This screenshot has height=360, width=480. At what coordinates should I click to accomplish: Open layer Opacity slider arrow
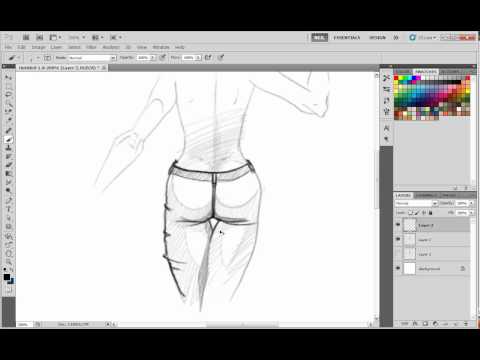[x=471, y=203]
